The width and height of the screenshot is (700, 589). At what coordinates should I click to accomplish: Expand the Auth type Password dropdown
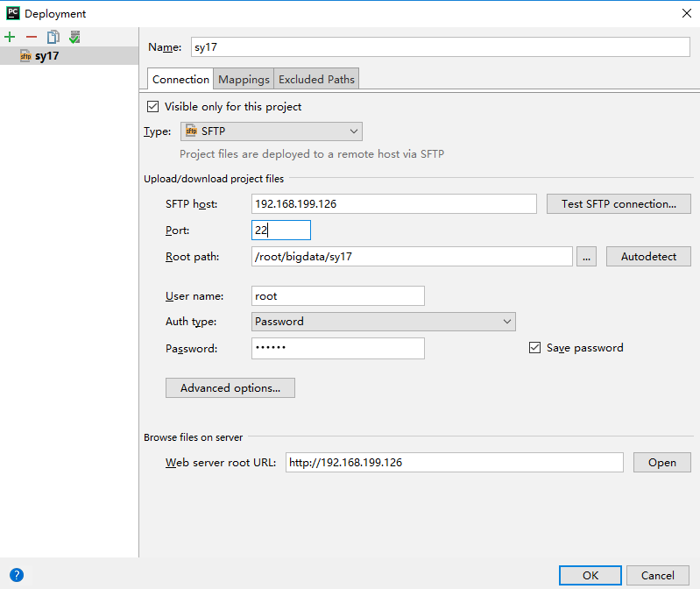coord(383,322)
